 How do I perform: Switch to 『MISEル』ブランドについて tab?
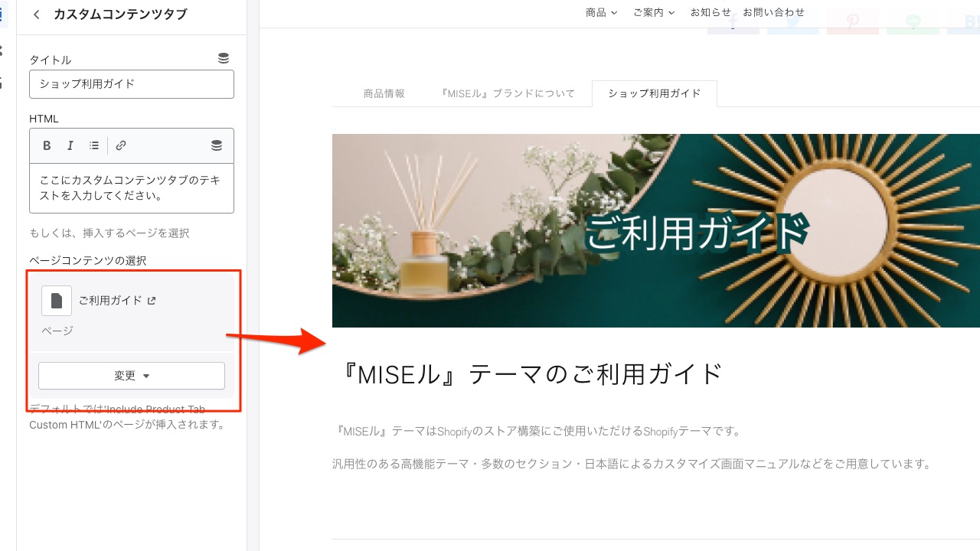(508, 93)
